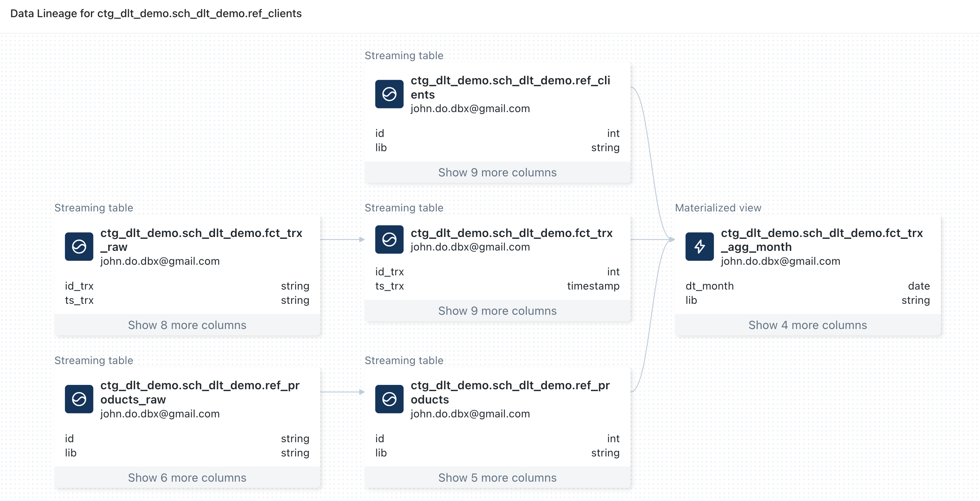Image resolution: width=980 pixels, height=501 pixels.
Task: Click the fct_trx_raw streaming table icon
Action: click(79, 246)
